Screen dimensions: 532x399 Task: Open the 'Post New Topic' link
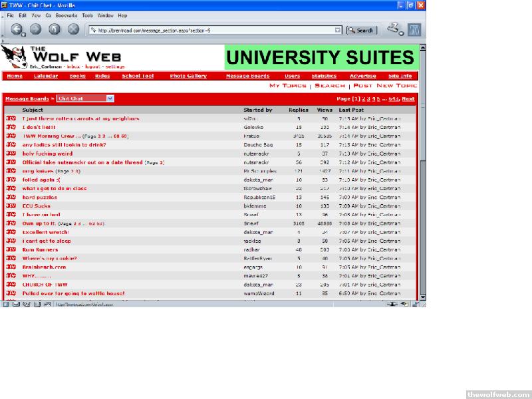tap(385, 86)
